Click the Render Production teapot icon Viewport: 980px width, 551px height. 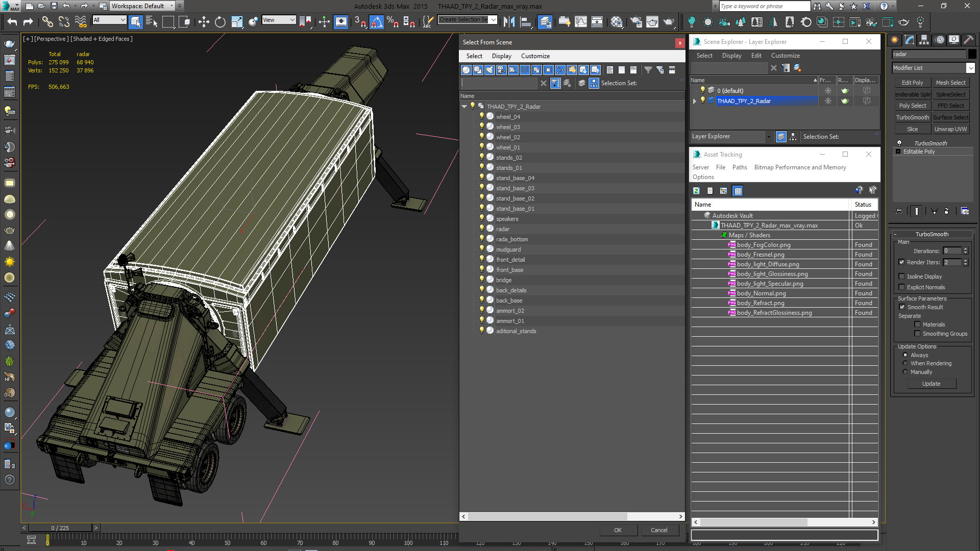pyautogui.click(x=668, y=21)
